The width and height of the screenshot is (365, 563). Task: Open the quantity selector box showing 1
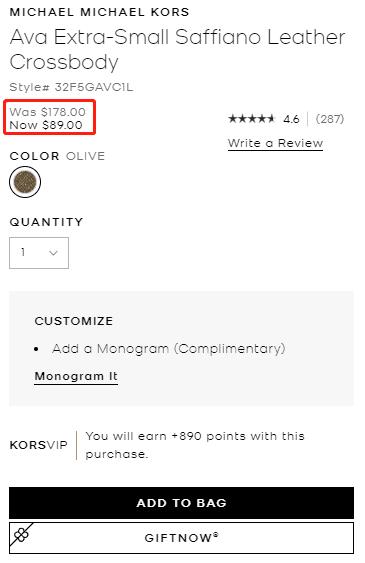point(39,253)
